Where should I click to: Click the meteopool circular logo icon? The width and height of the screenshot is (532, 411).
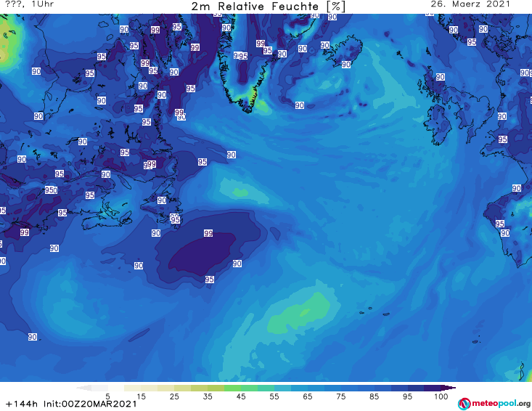pyautogui.click(x=464, y=404)
